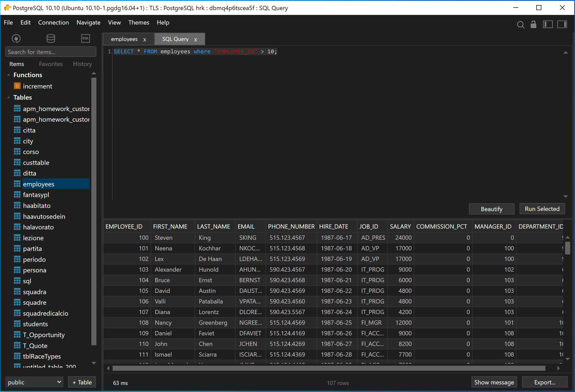This screenshot has height=392, width=575.
Task: Open the public schema dropdown
Action: coord(34,382)
